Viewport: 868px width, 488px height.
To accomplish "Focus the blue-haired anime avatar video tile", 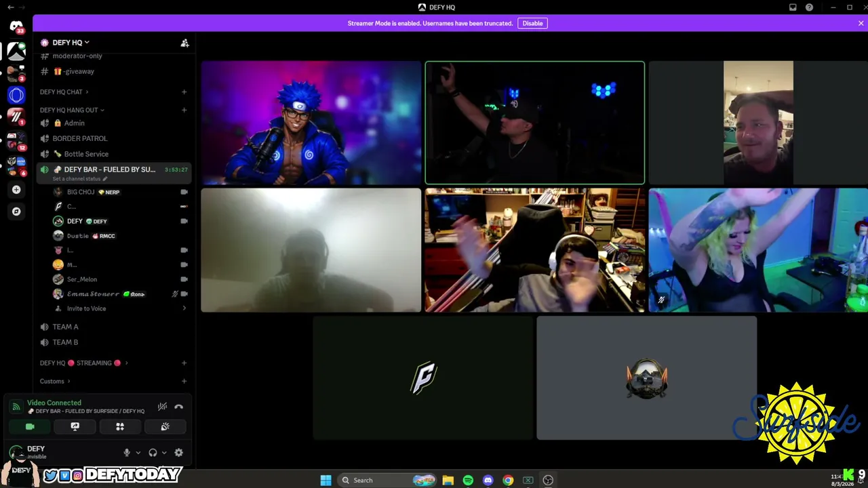I will pyautogui.click(x=311, y=123).
